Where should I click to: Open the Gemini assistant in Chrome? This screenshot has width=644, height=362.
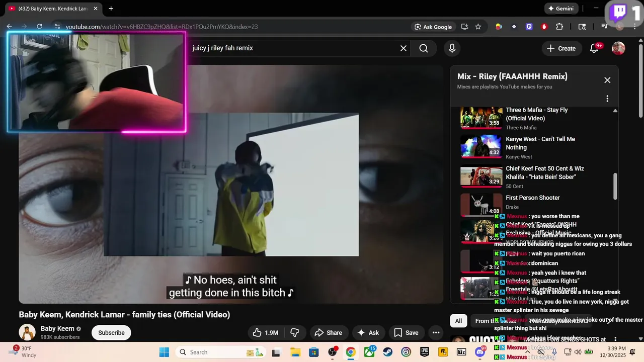[561, 9]
